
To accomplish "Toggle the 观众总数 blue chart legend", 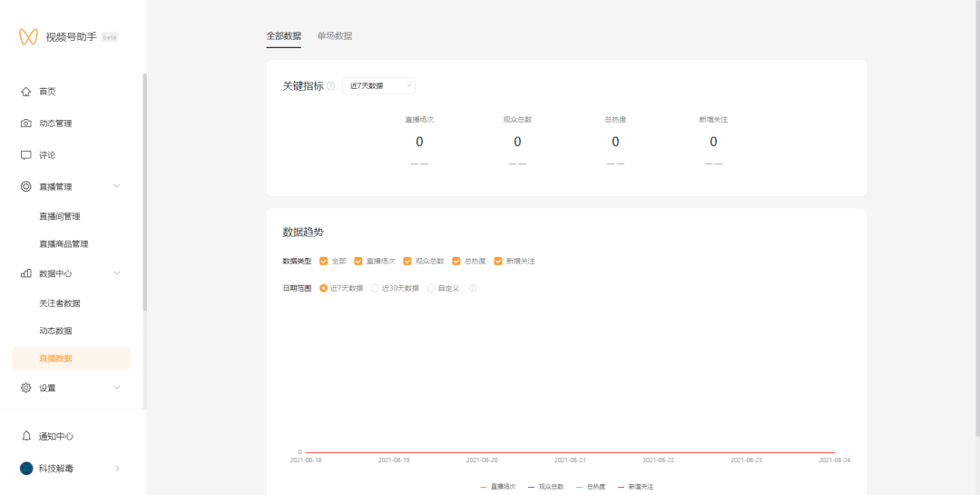I will [545, 486].
